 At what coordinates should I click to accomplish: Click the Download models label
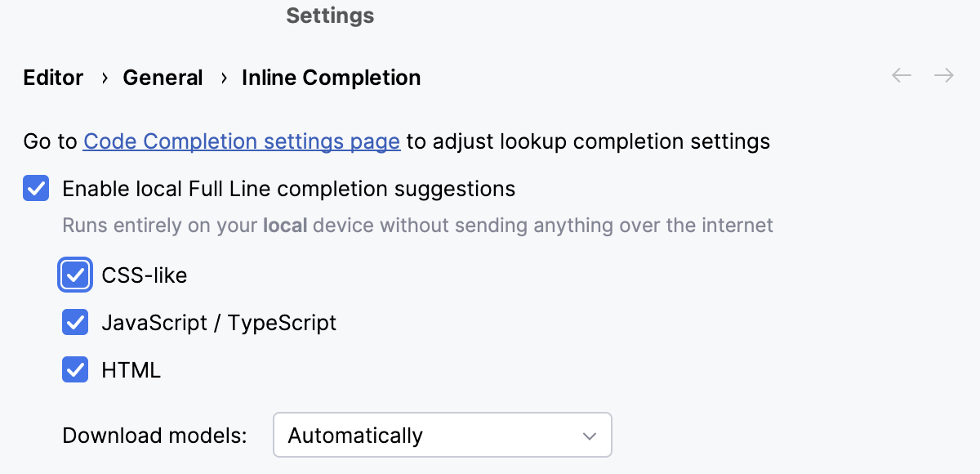pyautogui.click(x=154, y=435)
